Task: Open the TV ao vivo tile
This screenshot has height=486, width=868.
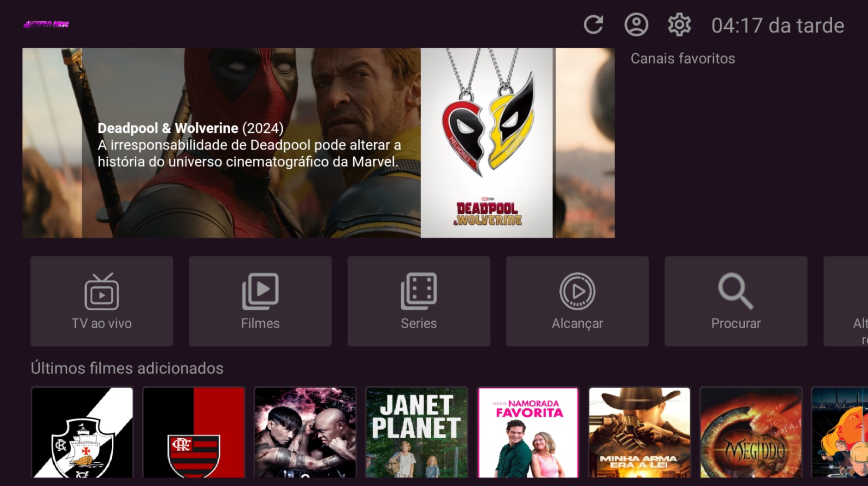Action: (x=102, y=301)
